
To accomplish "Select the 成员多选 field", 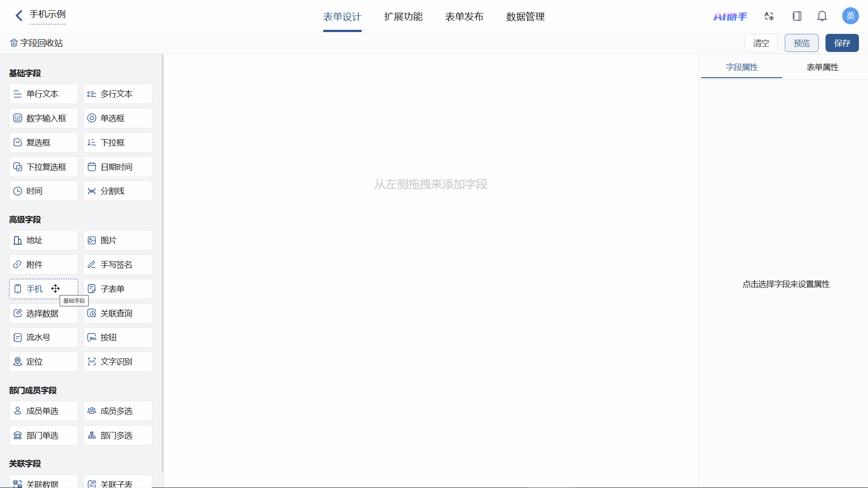I will 118,411.
